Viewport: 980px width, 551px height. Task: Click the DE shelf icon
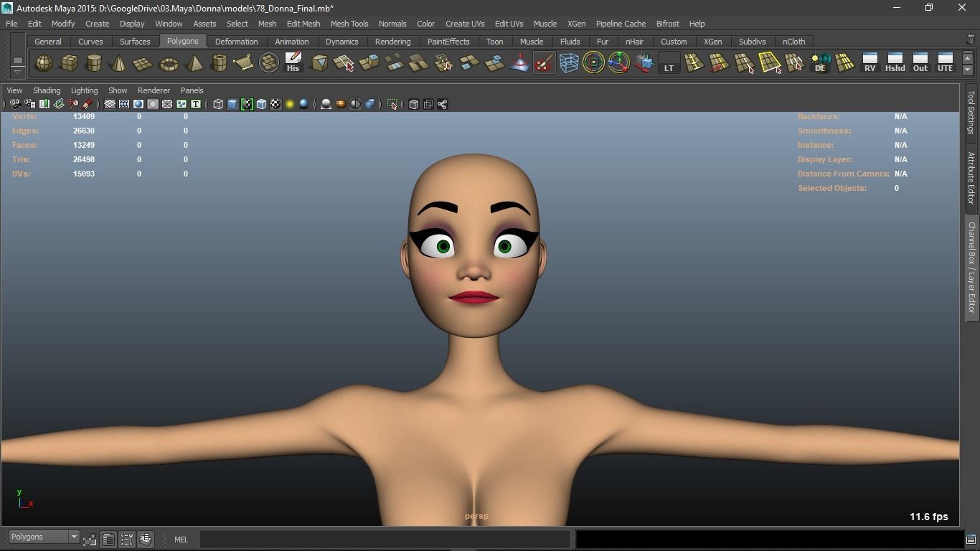819,63
